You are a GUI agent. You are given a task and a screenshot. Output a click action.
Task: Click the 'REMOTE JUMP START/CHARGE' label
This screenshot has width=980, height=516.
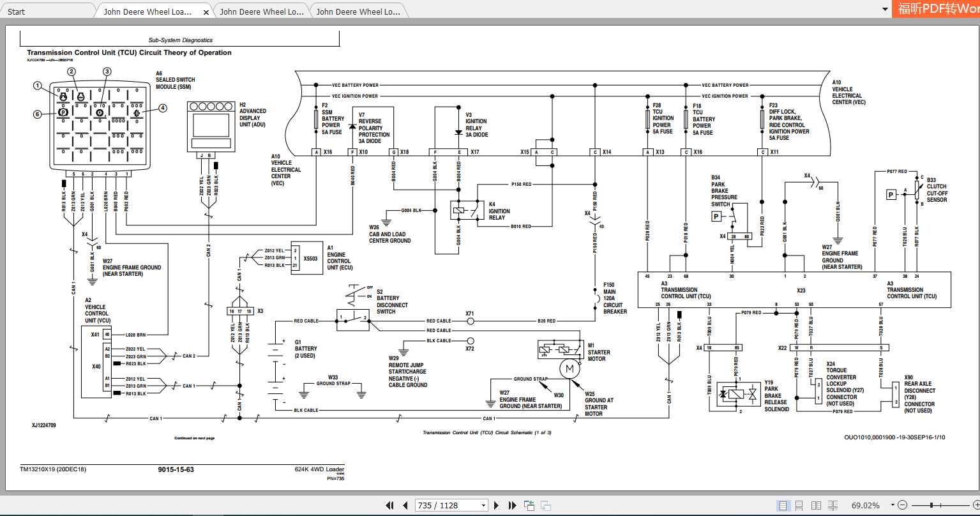(407, 368)
